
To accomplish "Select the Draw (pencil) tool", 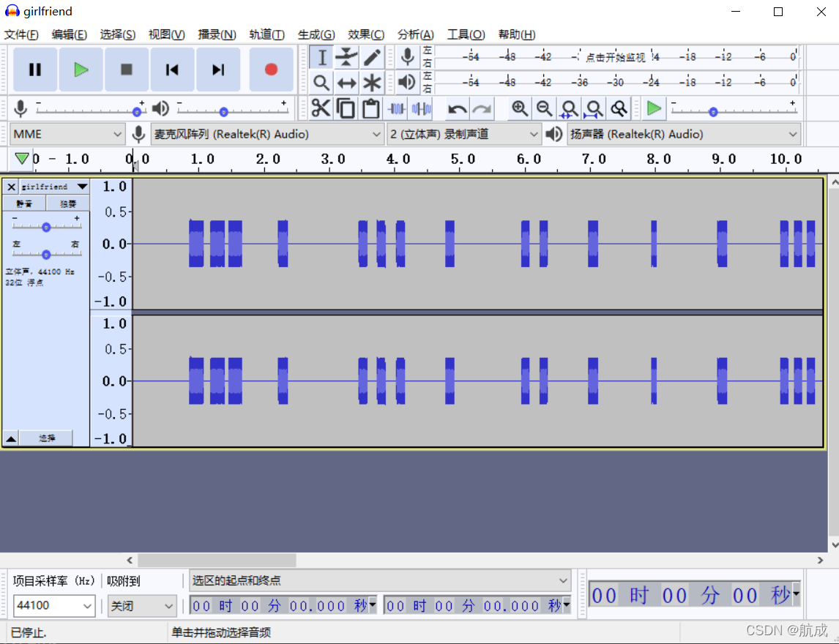I will [372, 57].
